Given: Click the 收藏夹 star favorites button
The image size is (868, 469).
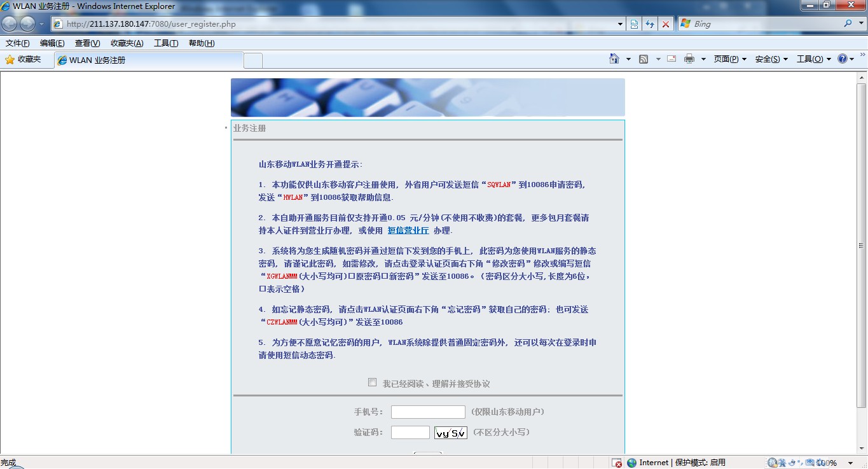Looking at the screenshot, I should pyautogui.click(x=23, y=59).
